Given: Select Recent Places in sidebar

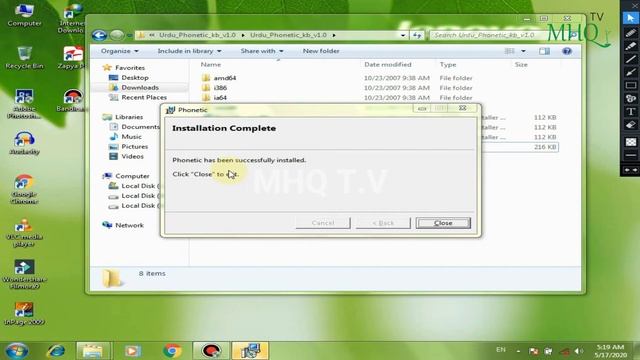Looking at the screenshot, I should [x=144, y=97].
